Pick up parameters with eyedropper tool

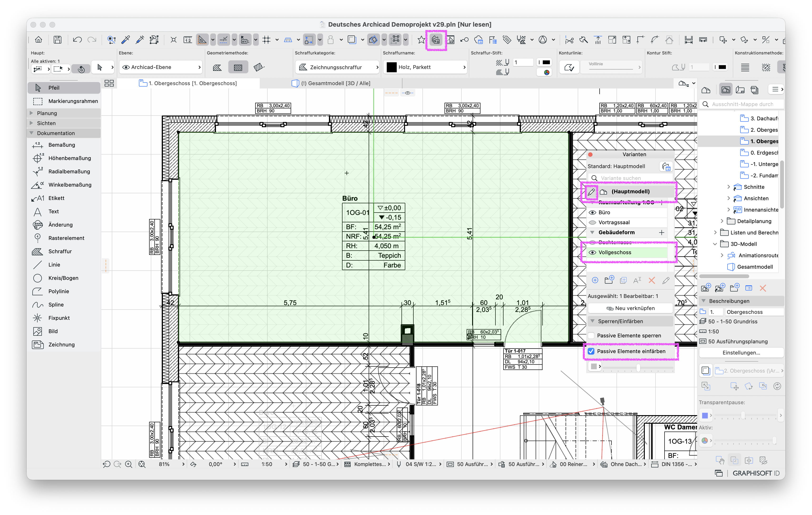coord(125,40)
